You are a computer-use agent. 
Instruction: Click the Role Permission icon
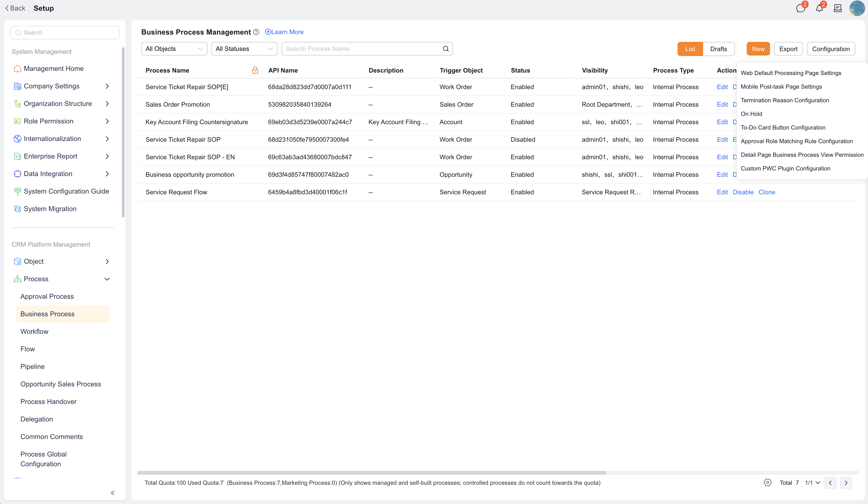17,121
